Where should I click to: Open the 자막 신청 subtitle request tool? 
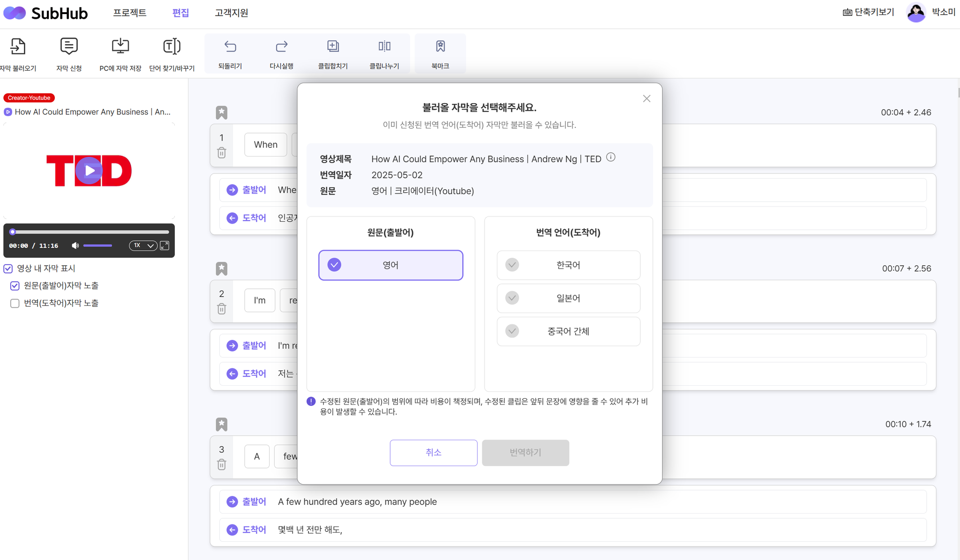(x=69, y=46)
